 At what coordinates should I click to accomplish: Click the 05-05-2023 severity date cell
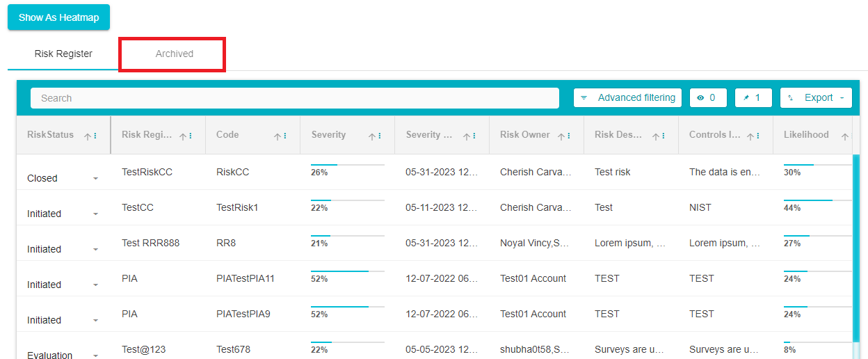click(x=442, y=349)
